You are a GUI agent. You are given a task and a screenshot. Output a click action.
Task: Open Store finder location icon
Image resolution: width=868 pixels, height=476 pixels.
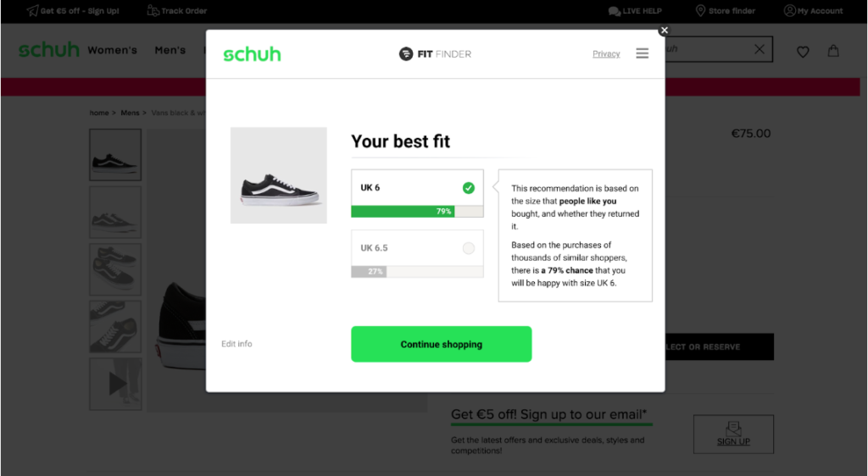tap(700, 10)
